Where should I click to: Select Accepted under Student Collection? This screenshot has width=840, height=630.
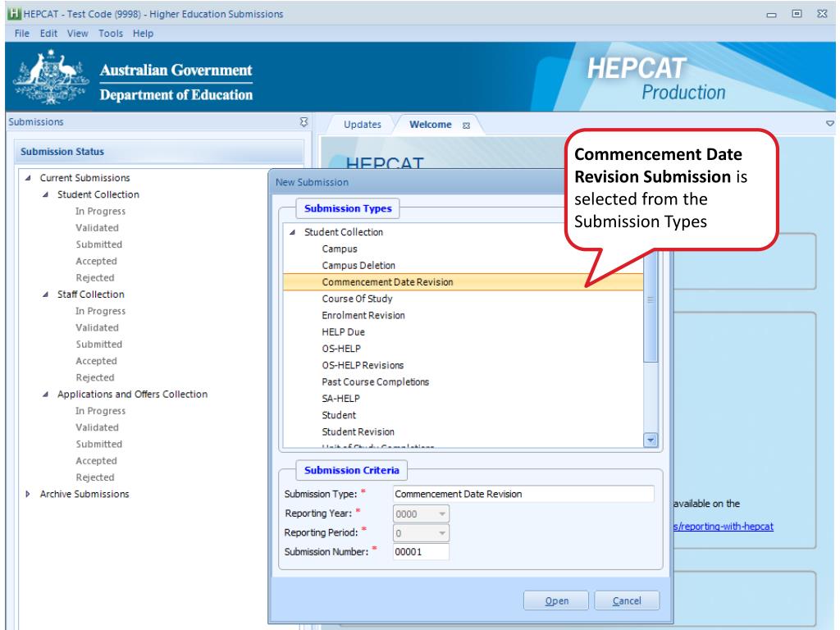97,261
